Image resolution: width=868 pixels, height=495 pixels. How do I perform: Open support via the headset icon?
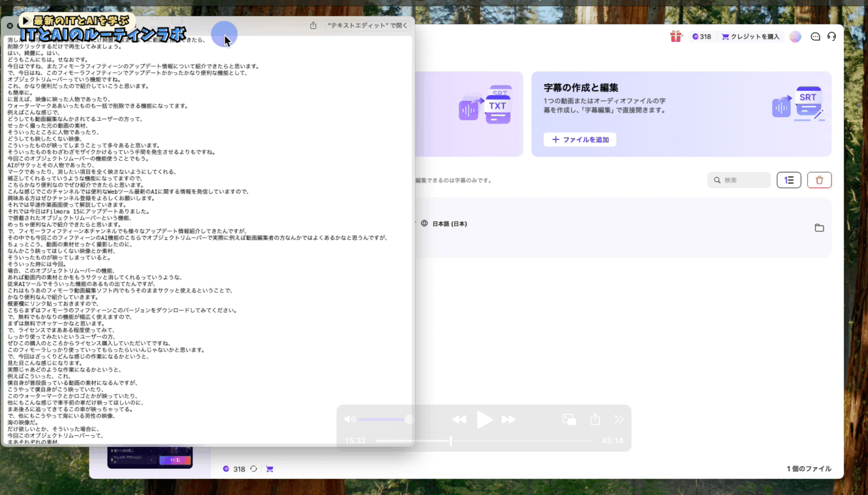(832, 36)
